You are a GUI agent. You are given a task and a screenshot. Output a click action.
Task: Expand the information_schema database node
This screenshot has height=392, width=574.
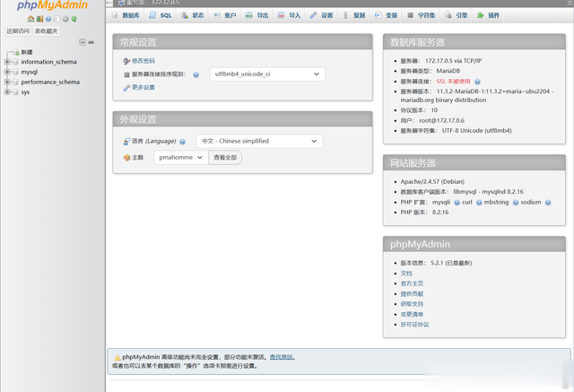point(7,62)
